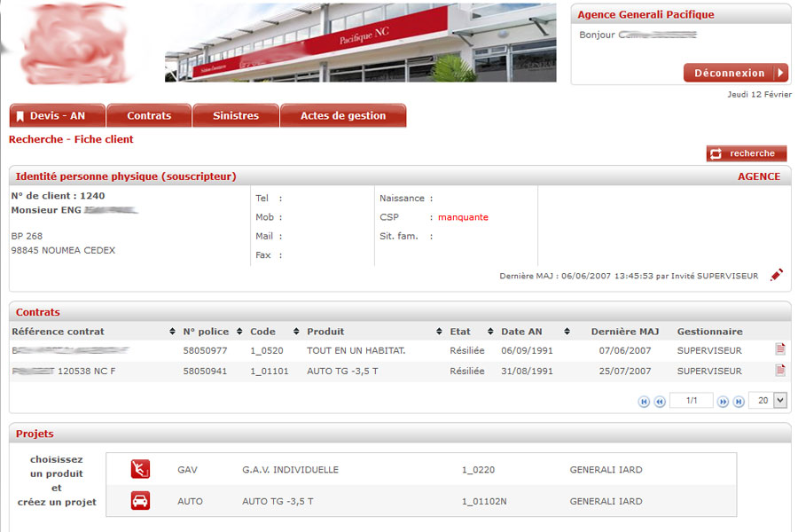Click project code 1_0220
This screenshot has width=798, height=532.
[478, 469]
